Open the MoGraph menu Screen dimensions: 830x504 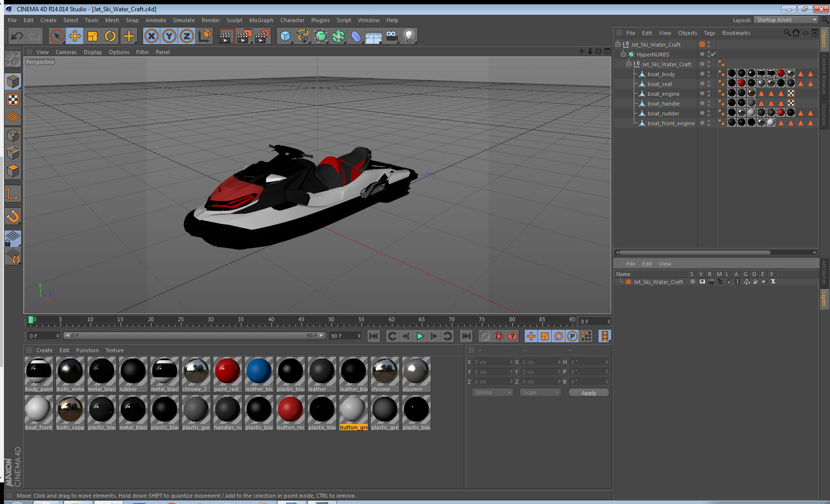tap(261, 20)
